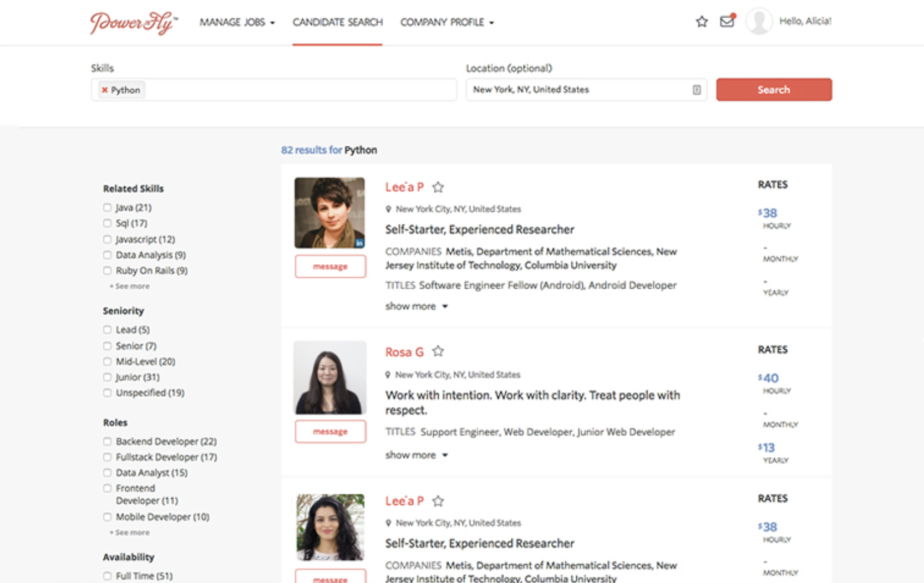The height and width of the screenshot is (583, 924).
Task: Check Data Analyst (15) role filter
Action: coord(107,472)
